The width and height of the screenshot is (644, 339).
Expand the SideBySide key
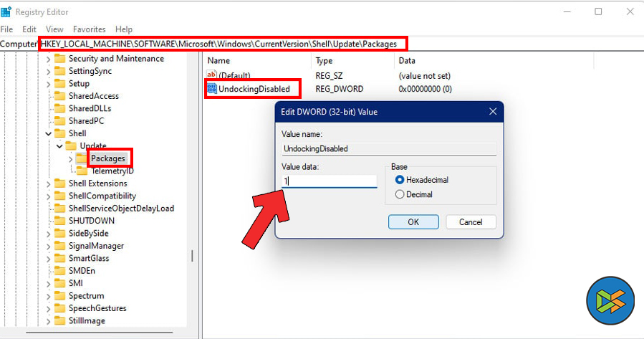[48, 234]
